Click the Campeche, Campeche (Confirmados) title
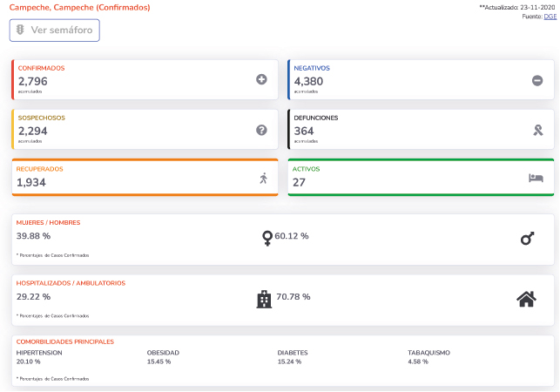 [79, 7]
